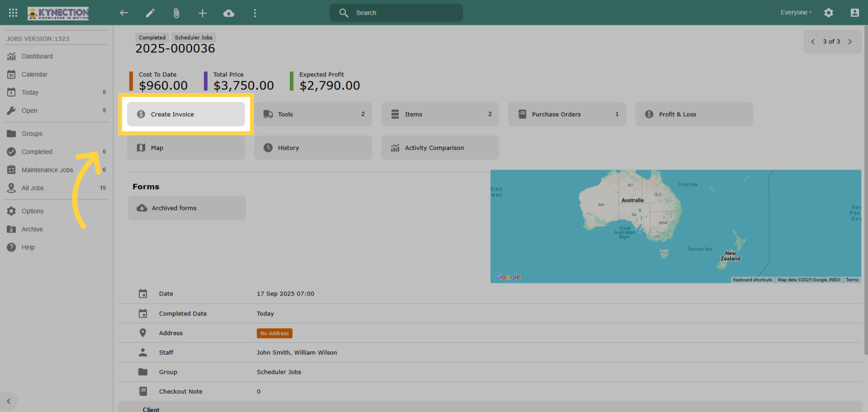
Task: Click the Terms link on map
Action: tap(852, 280)
